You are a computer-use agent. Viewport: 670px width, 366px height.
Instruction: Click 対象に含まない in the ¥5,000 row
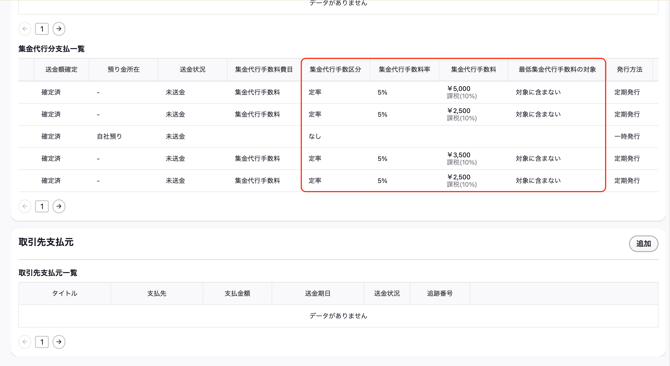538,92
